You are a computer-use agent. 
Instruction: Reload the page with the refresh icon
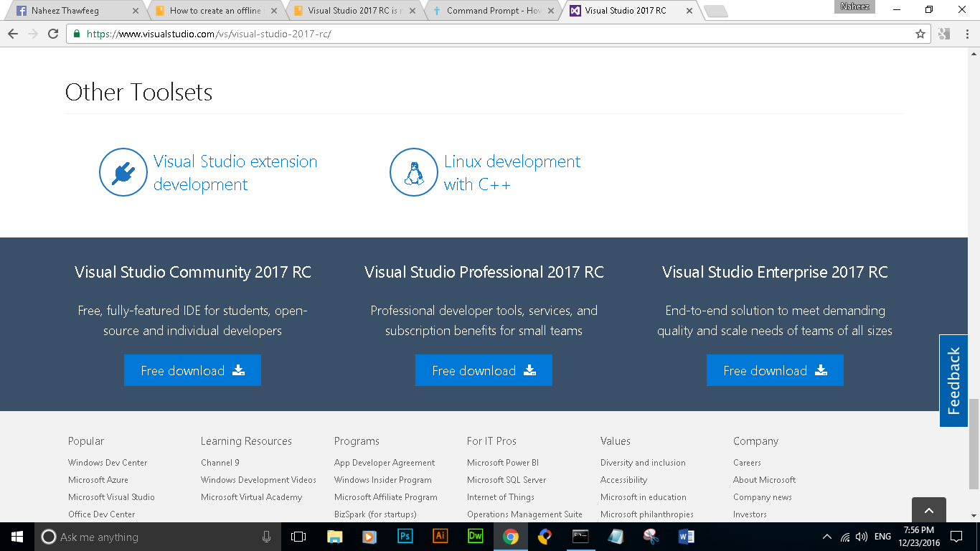53,34
